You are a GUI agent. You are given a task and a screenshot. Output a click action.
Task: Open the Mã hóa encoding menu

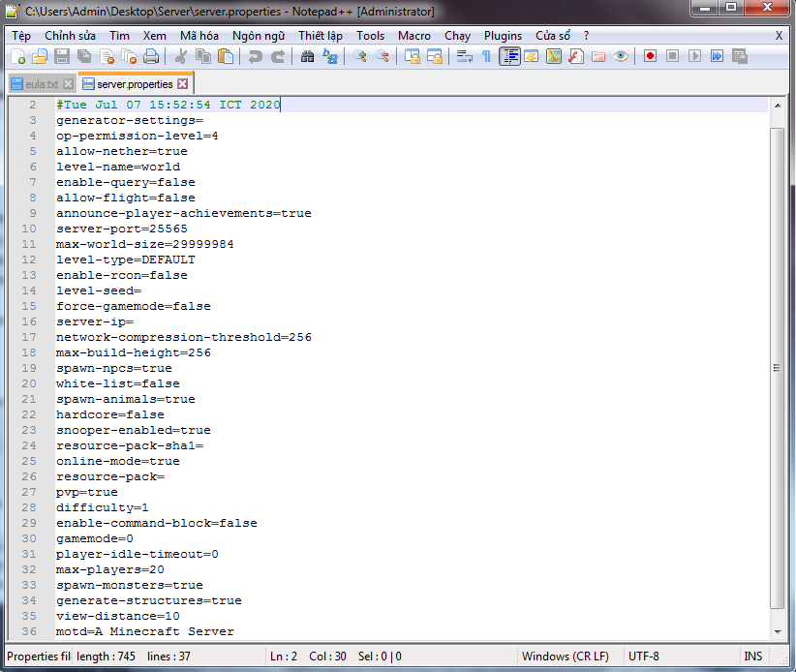click(199, 35)
